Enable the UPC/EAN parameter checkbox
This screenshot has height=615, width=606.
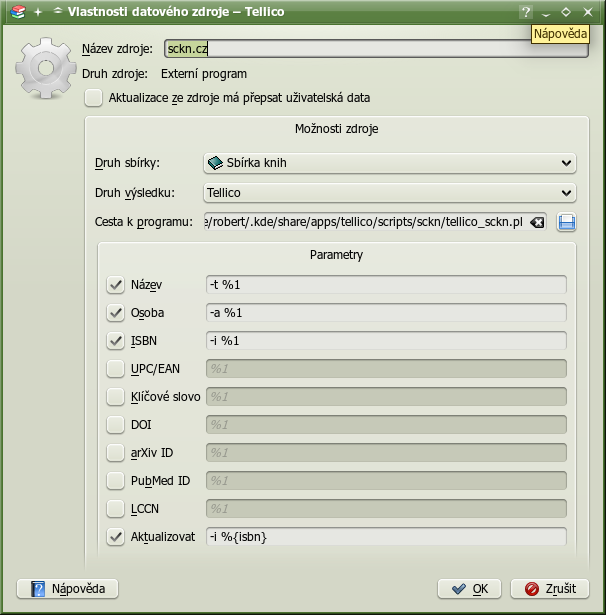115,369
